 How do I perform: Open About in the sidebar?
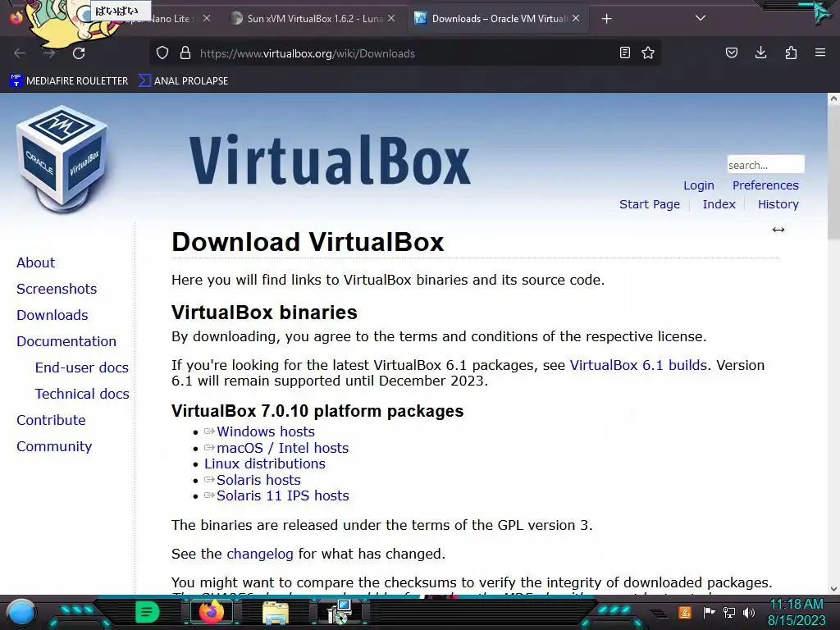pyautogui.click(x=36, y=263)
